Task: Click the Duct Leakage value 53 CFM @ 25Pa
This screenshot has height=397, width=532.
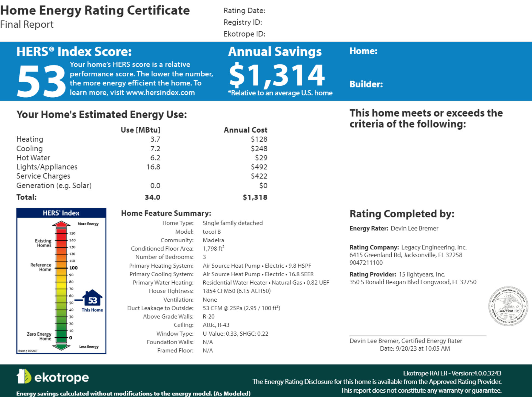Action: (x=223, y=308)
